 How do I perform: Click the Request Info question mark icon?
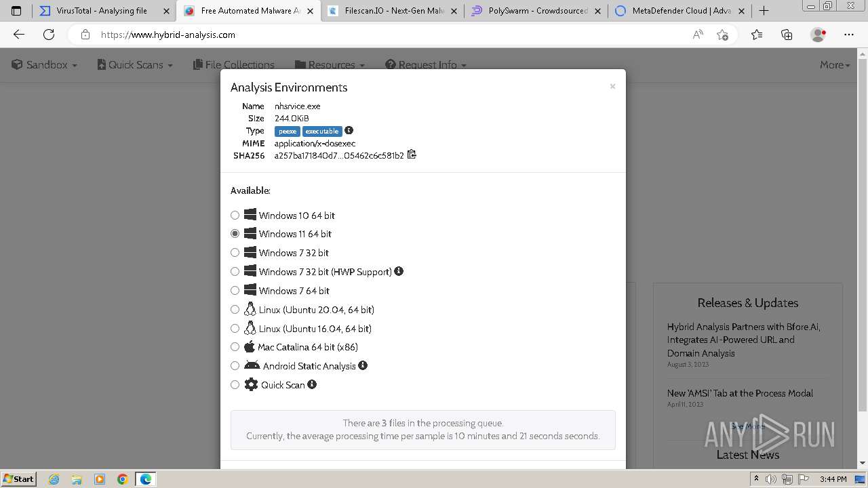(391, 64)
